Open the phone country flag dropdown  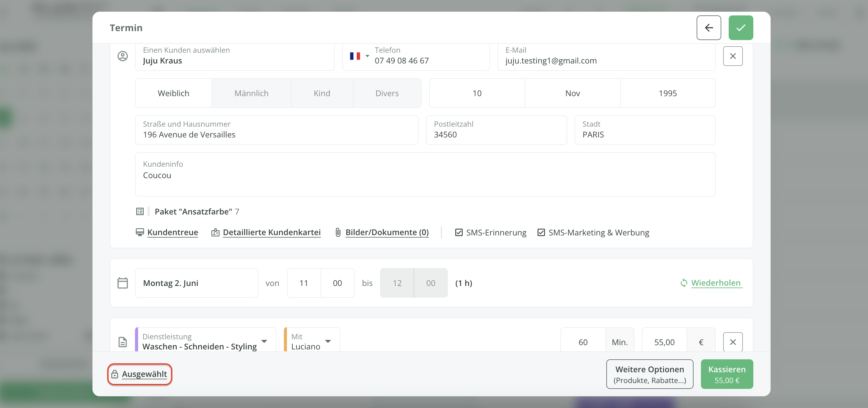click(359, 56)
